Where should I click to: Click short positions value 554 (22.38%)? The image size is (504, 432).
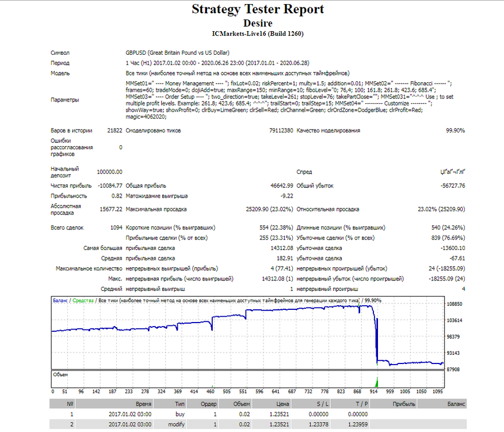tap(276, 228)
